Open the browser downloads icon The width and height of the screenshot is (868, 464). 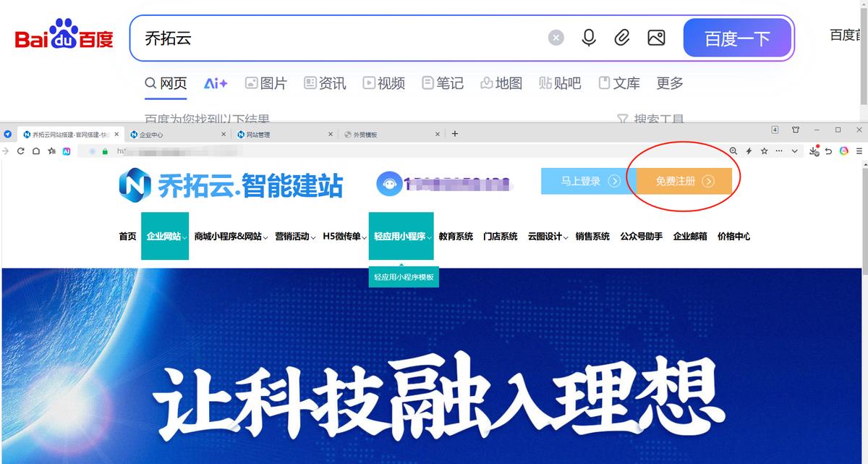coord(814,151)
